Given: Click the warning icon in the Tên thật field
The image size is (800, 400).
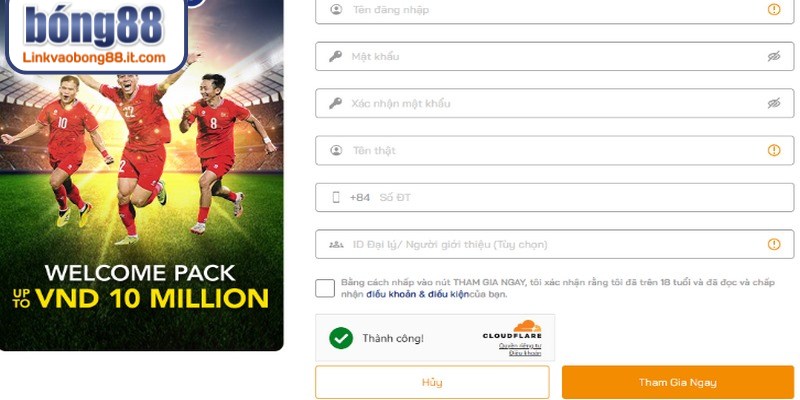Looking at the screenshot, I should (x=774, y=150).
